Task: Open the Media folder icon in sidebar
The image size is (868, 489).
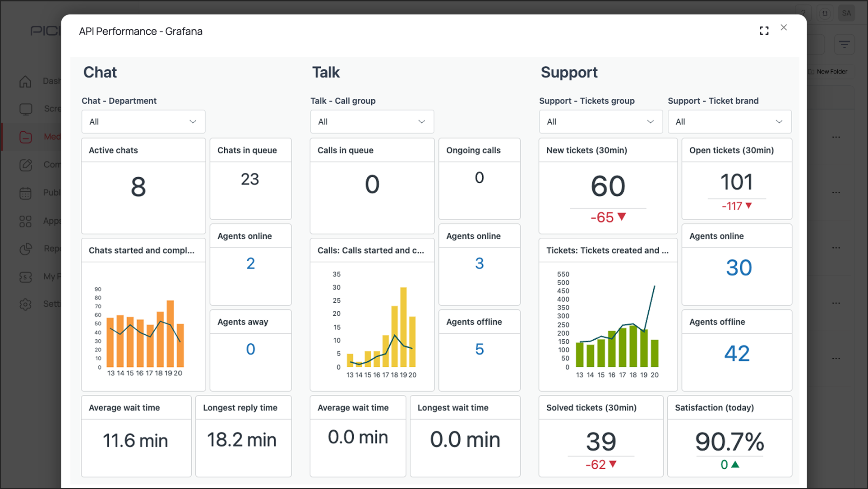Action: [26, 137]
